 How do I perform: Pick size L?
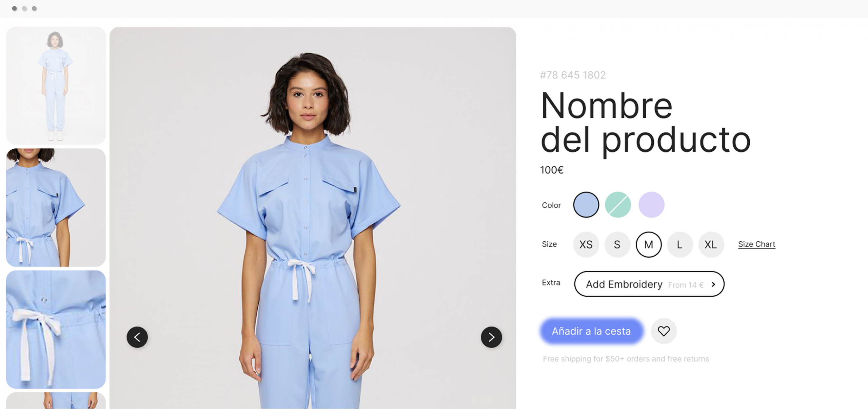680,244
